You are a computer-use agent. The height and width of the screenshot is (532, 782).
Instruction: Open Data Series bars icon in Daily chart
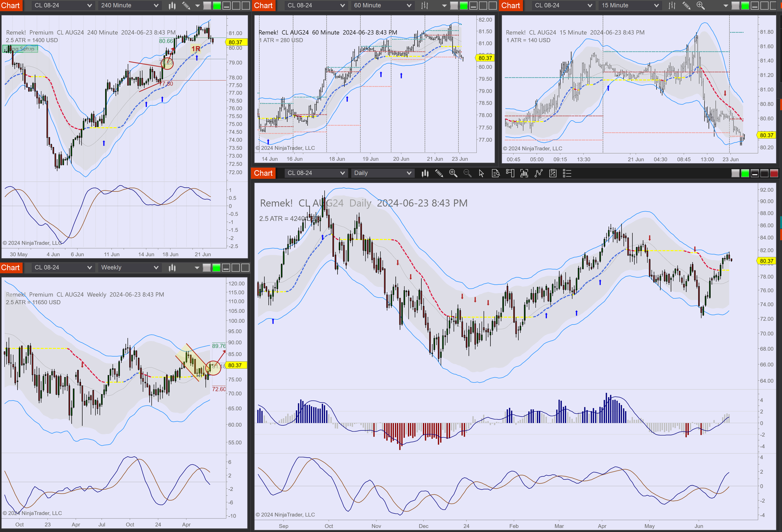click(524, 173)
